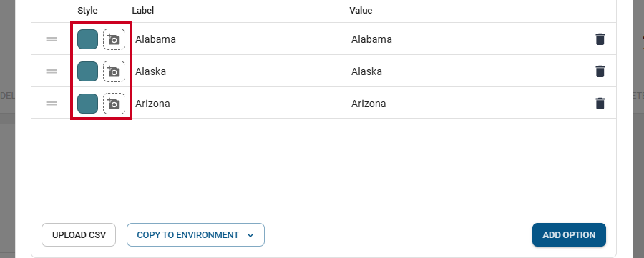Expand the Copy to Environment dropdown
Screen dimensions: 644x258
[x=195, y=235]
